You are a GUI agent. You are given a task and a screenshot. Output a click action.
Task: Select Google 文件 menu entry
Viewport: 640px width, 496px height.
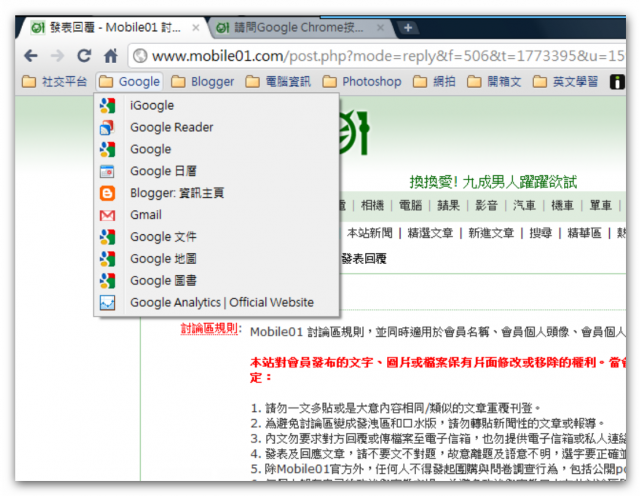click(x=217, y=237)
